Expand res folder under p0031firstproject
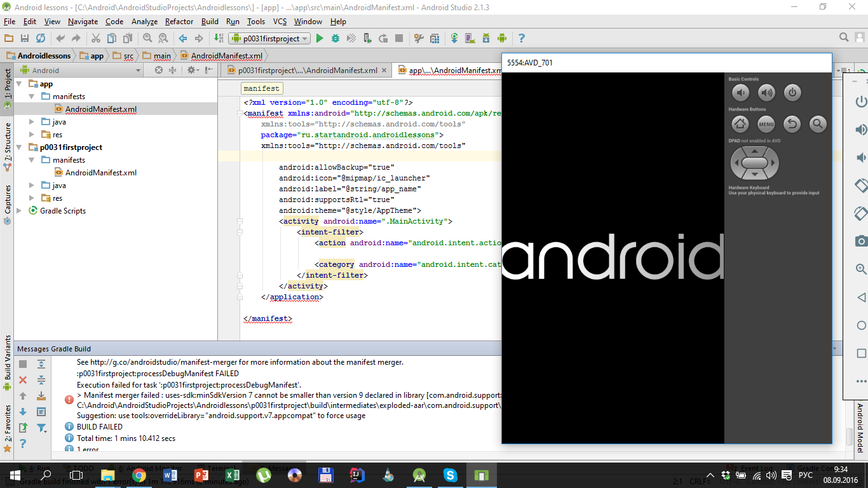This screenshot has height=488, width=868. tap(32, 198)
